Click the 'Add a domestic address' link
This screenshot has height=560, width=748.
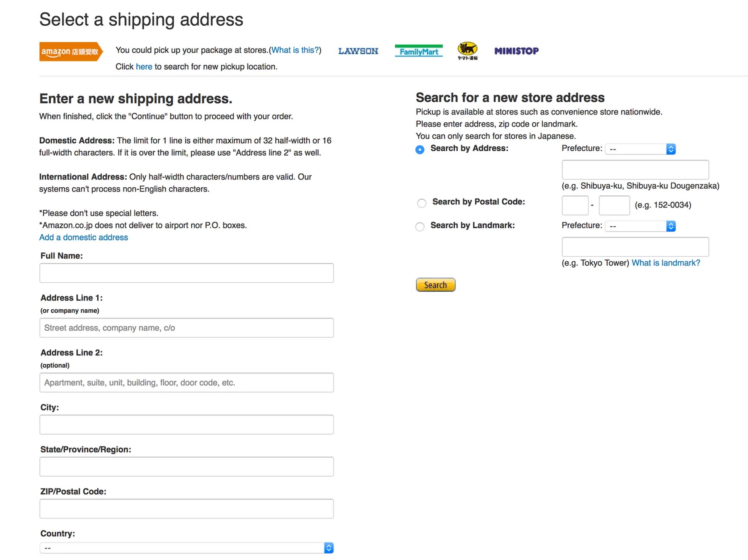83,237
